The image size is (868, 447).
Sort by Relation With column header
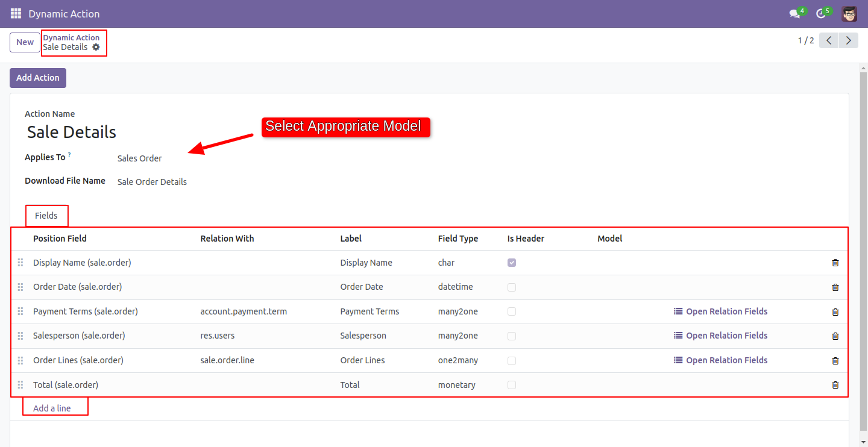(227, 239)
